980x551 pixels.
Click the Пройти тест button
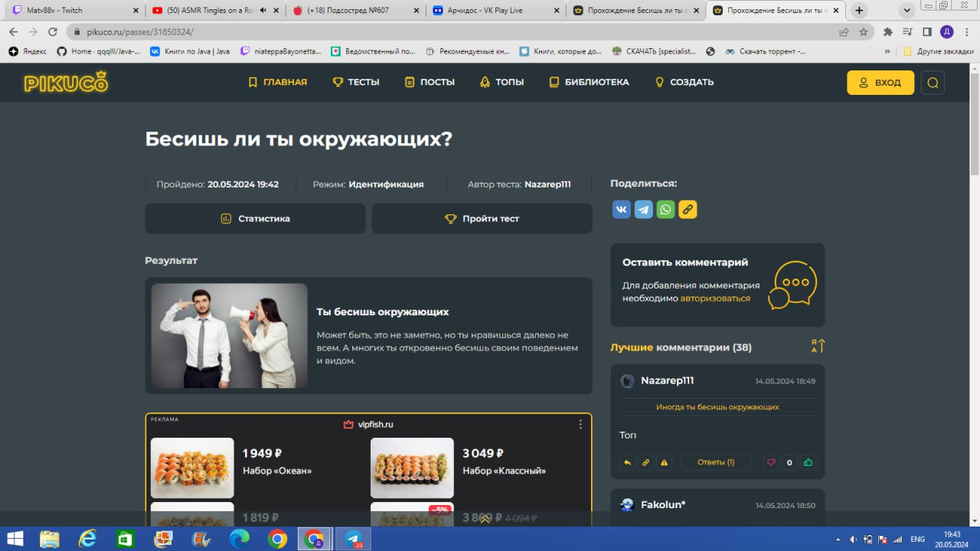pos(482,218)
